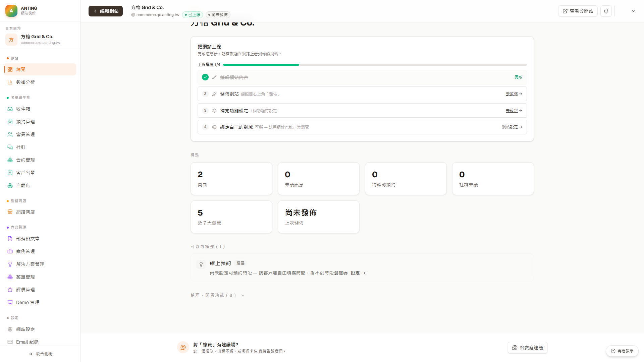This screenshot has width=644, height=362.
Task: Click the rocket icon beside 發佈網站
Action: pyautogui.click(x=214, y=94)
